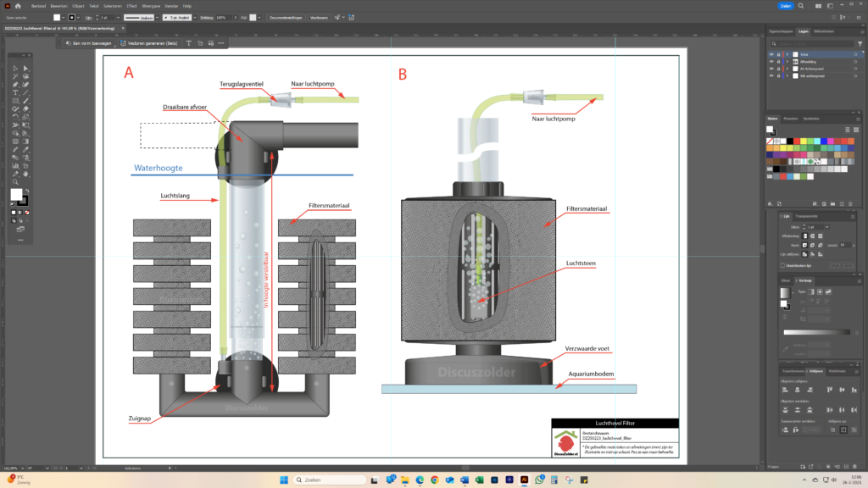The width and height of the screenshot is (868, 488).
Task: Select the Selection (black arrow) tool
Action: (15, 69)
